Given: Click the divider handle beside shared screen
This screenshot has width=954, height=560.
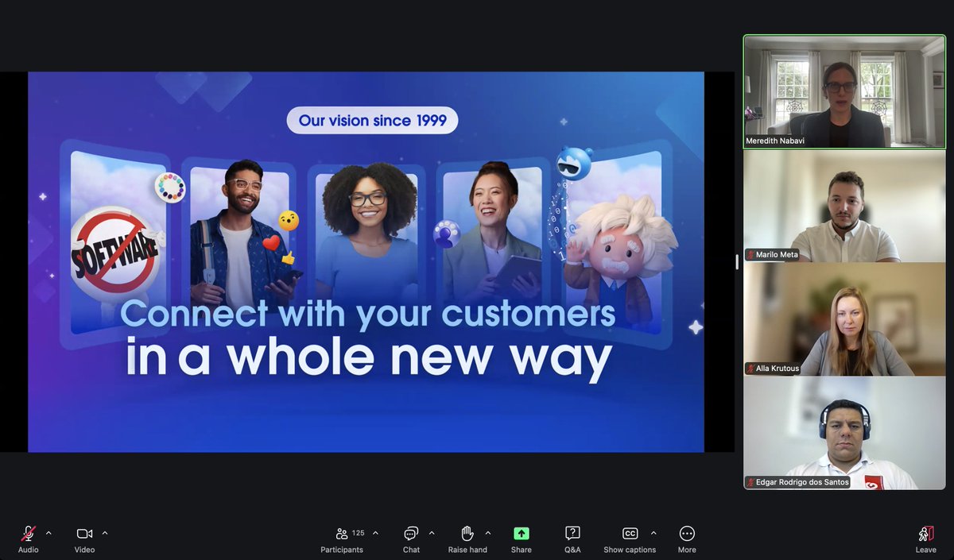Looking at the screenshot, I should click(x=737, y=261).
